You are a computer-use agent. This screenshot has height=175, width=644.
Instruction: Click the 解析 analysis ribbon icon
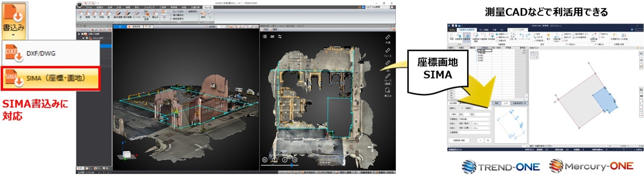tap(203, 14)
